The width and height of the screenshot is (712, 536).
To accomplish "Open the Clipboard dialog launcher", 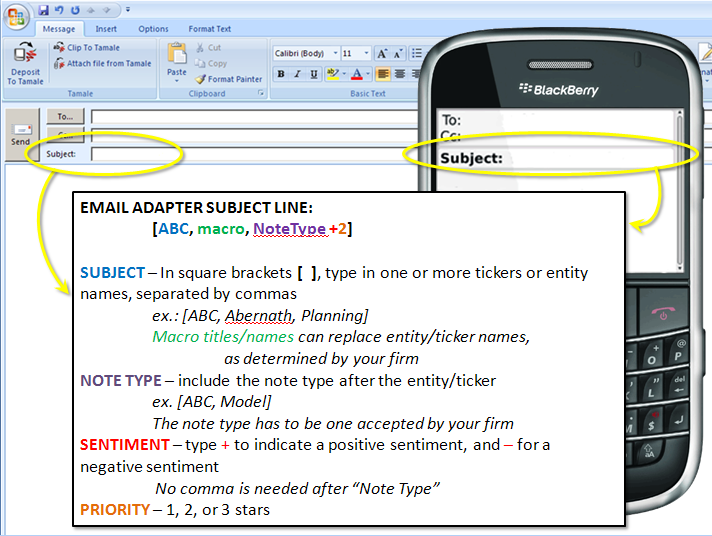I will (x=261, y=93).
